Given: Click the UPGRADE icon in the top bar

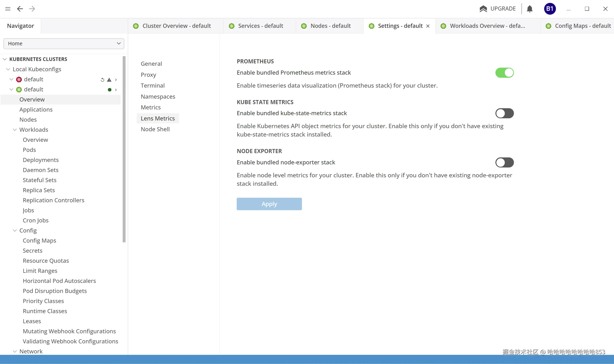Looking at the screenshot, I should pos(483,9).
